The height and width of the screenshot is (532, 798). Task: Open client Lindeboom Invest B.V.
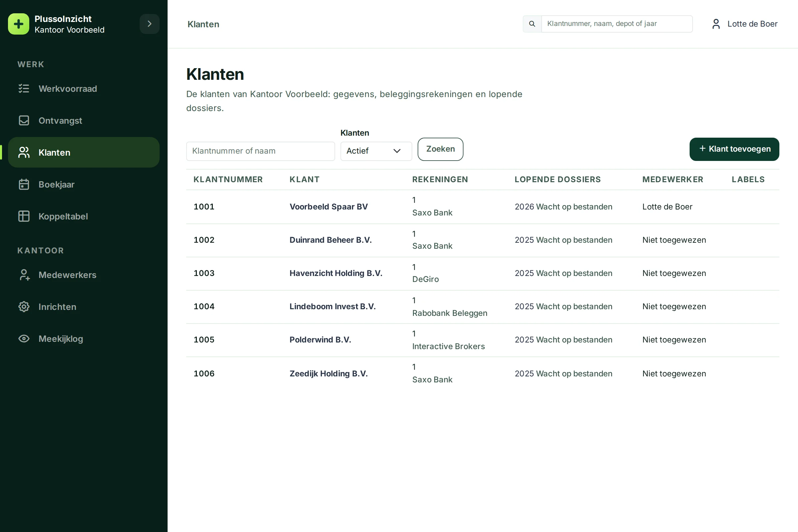[x=332, y=306]
